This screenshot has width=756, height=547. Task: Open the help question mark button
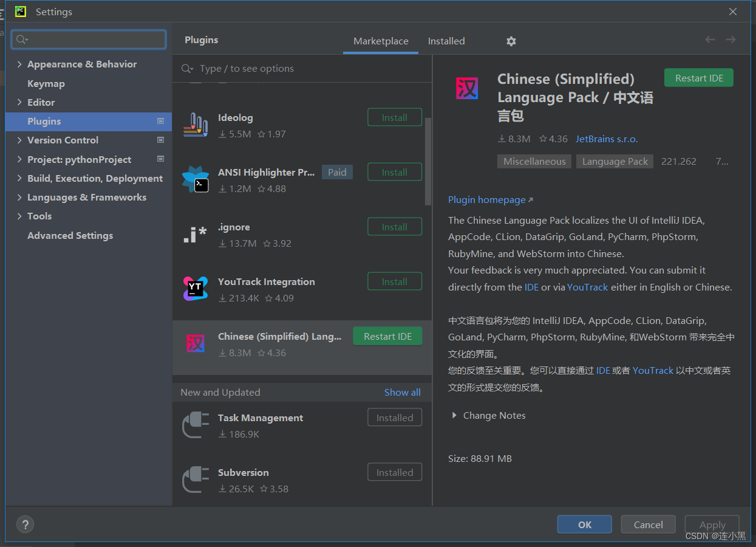(x=25, y=525)
